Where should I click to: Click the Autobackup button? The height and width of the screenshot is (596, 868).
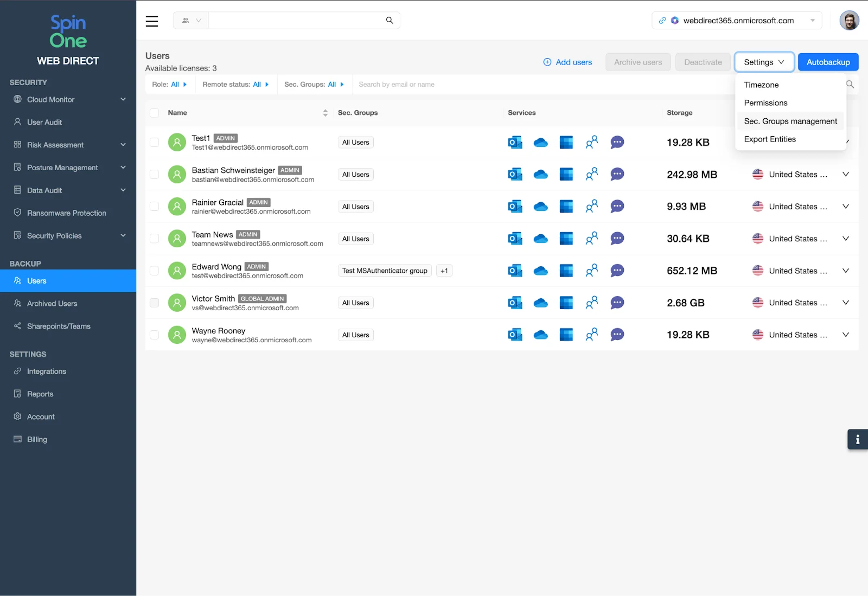(x=828, y=62)
